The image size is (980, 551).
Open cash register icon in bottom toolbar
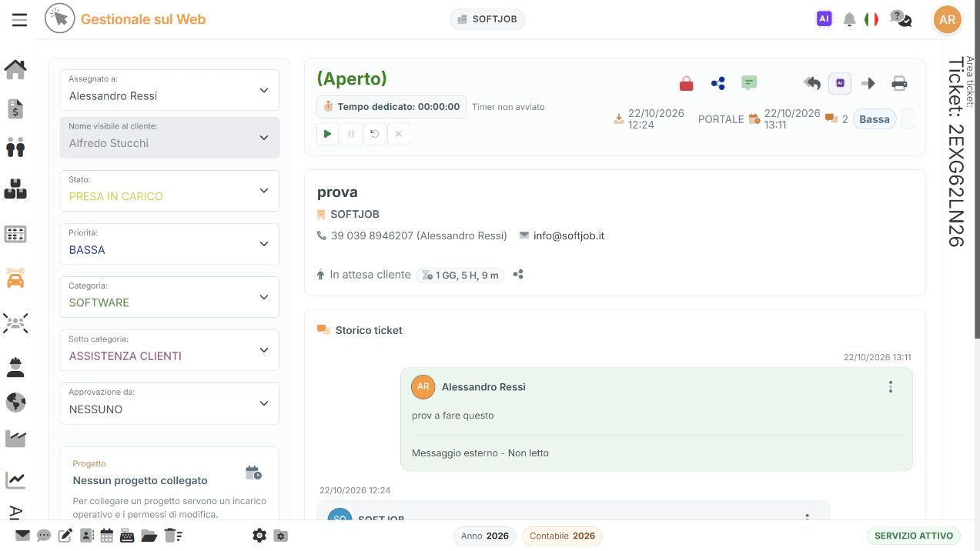pos(127,536)
